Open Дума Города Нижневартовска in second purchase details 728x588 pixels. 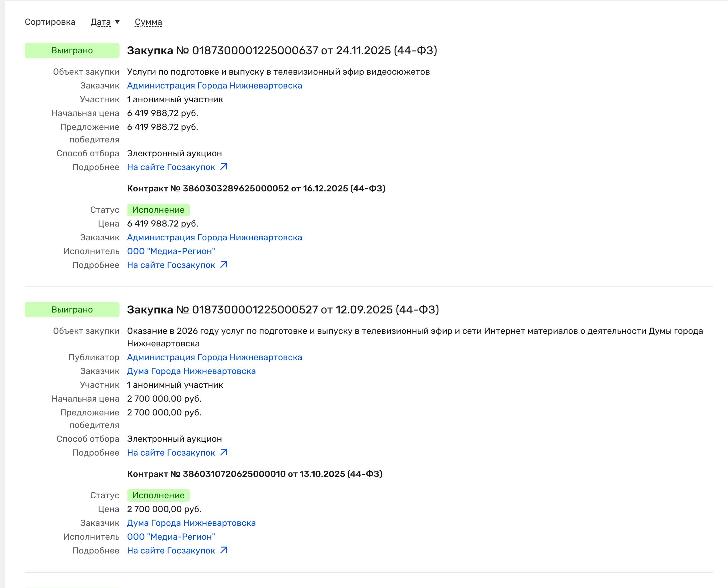(x=191, y=371)
